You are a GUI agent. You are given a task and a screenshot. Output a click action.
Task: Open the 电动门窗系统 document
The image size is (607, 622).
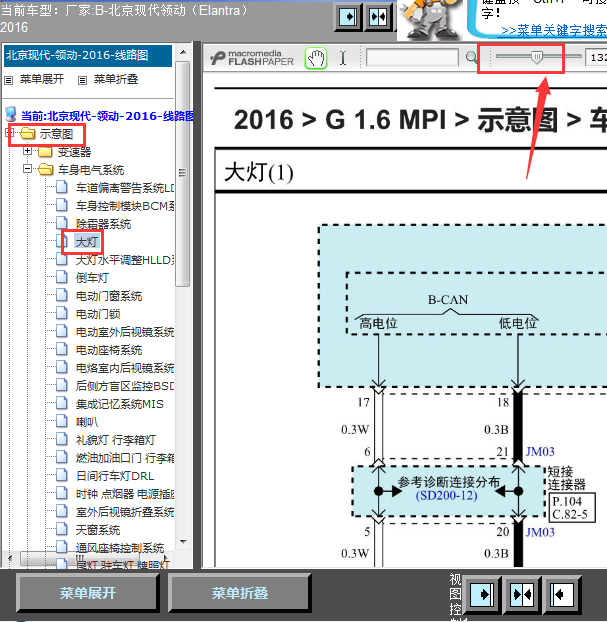click(x=109, y=296)
